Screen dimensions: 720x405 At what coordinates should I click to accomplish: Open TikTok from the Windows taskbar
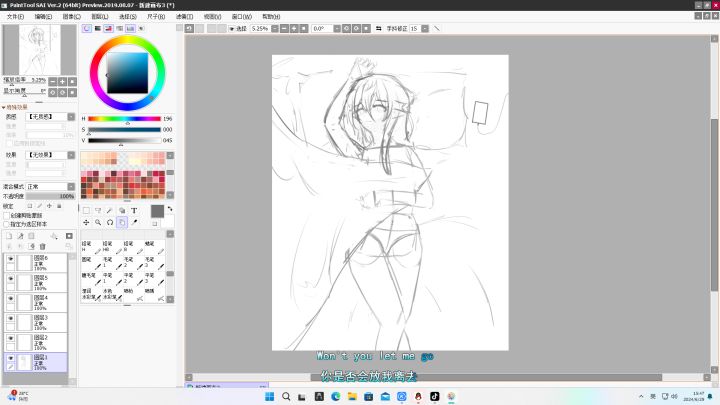(434, 396)
